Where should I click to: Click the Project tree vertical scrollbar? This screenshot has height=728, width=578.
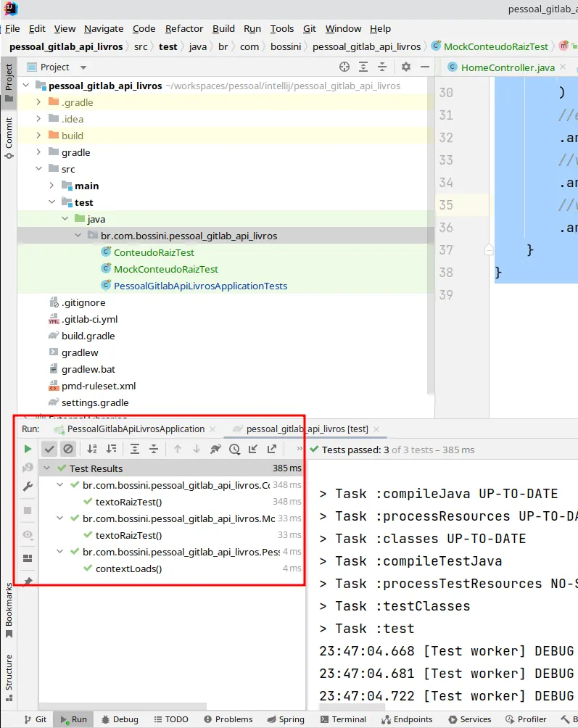click(x=431, y=237)
